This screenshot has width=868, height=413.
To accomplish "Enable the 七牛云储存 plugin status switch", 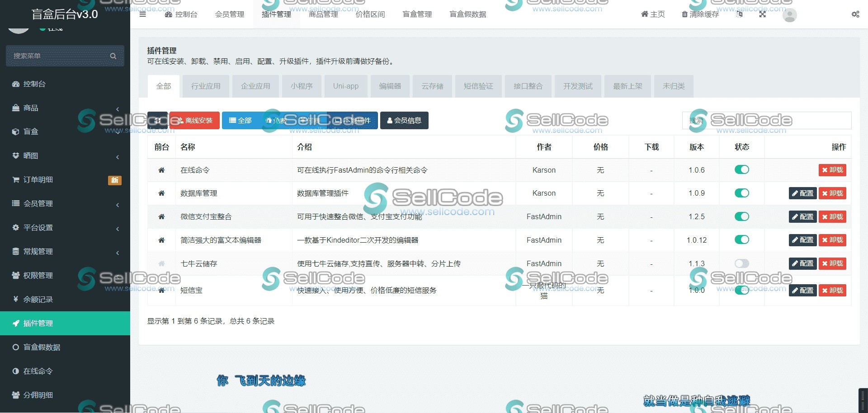I will pyautogui.click(x=741, y=263).
